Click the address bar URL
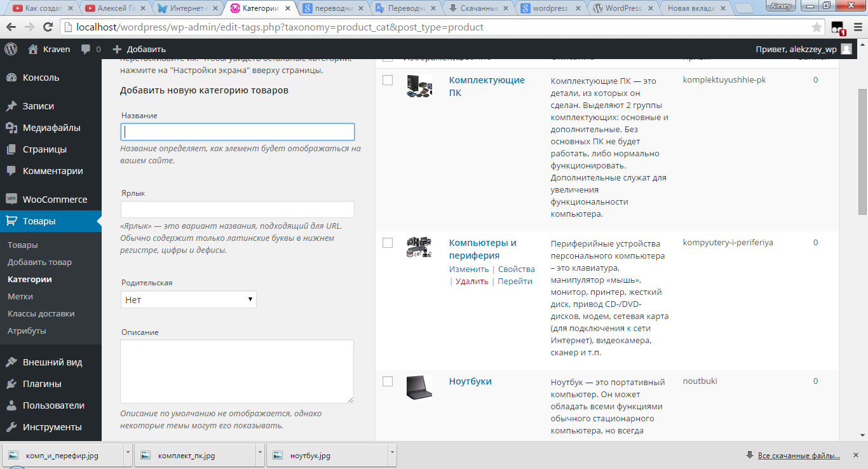868x469 pixels. coord(280,28)
